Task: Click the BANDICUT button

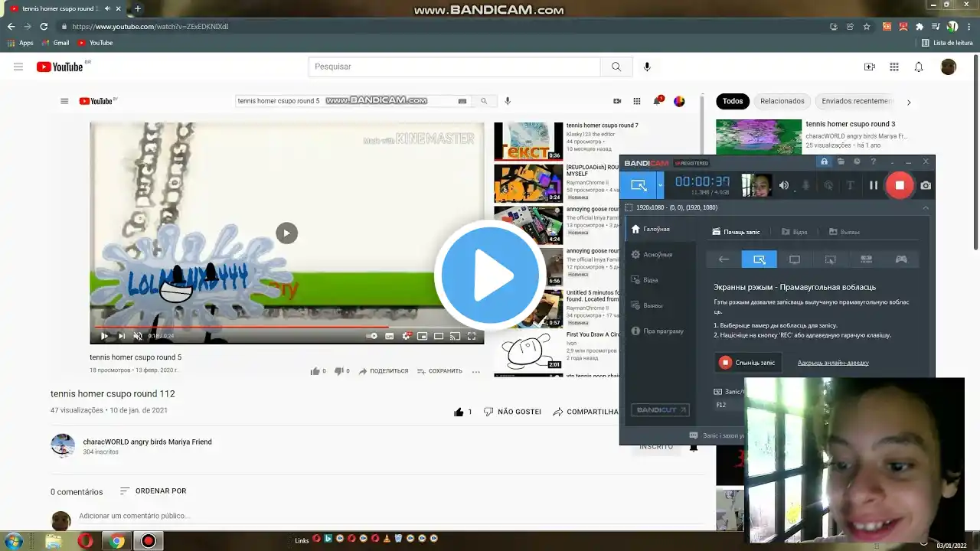Action: coord(660,410)
